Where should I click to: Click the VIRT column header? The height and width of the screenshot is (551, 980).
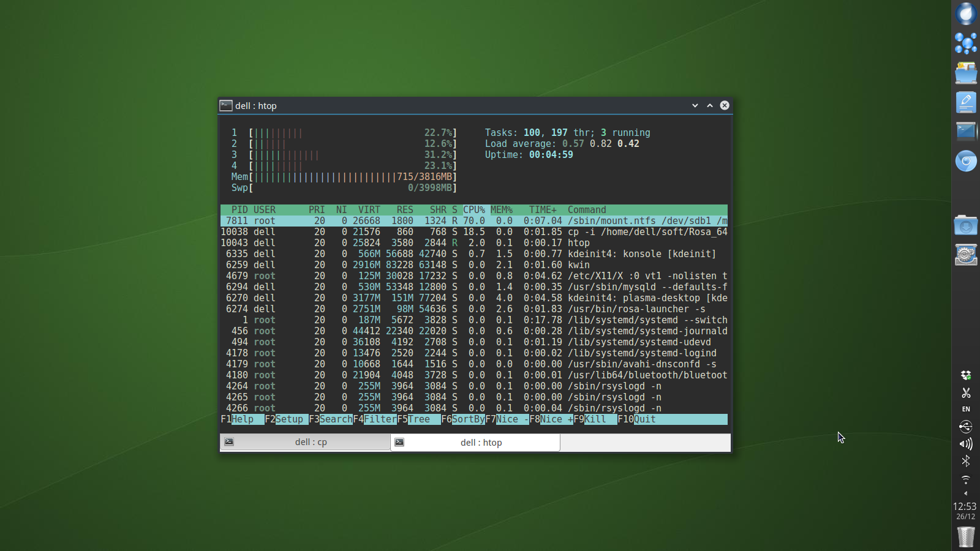[369, 210]
